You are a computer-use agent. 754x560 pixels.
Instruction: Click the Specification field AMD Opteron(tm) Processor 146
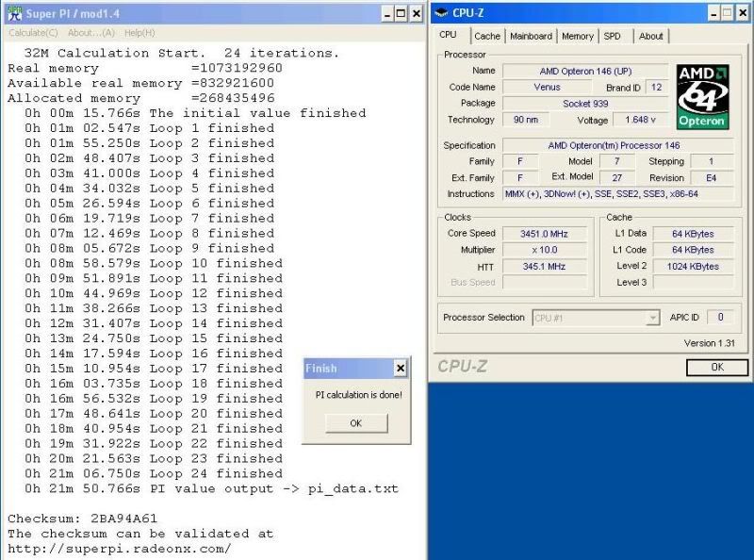(618, 145)
